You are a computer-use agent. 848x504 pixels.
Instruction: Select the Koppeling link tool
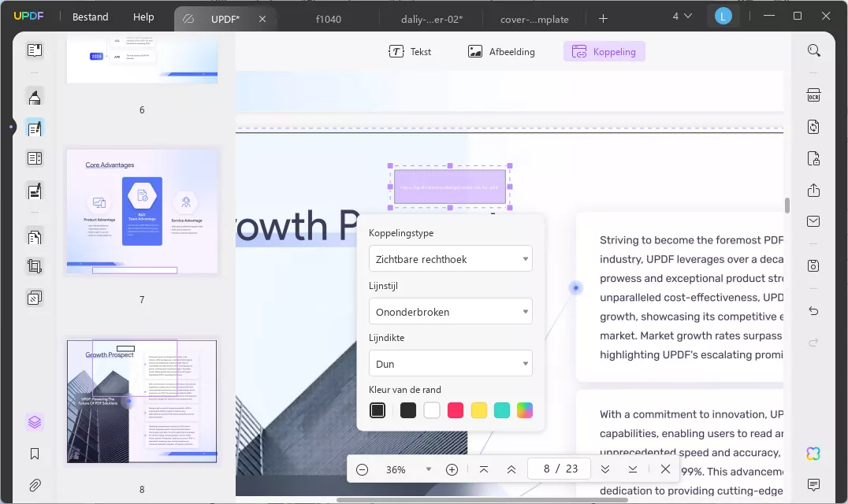click(604, 51)
